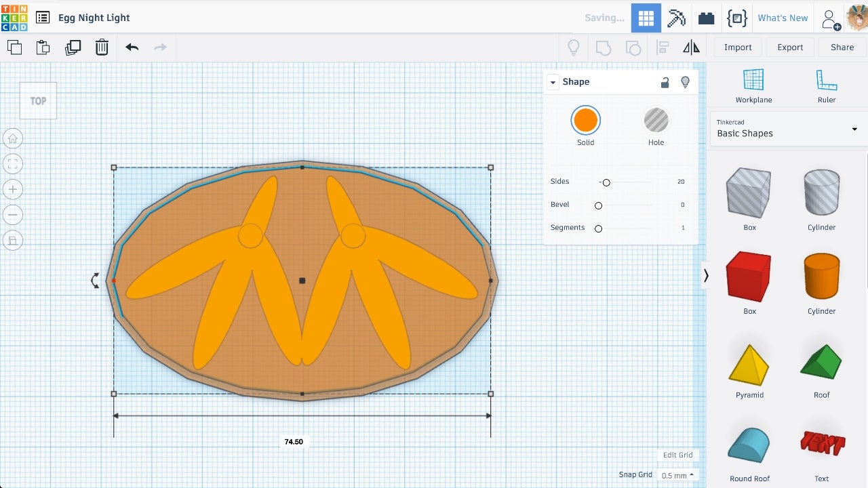Switch to Blocks mode pickaxe icon
Image resolution: width=868 pixels, height=488 pixels.
pyautogui.click(x=676, y=18)
